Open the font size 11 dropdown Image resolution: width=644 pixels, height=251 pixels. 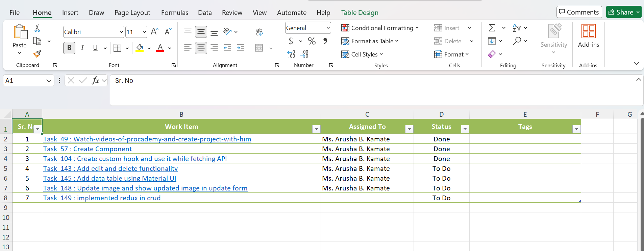click(144, 32)
